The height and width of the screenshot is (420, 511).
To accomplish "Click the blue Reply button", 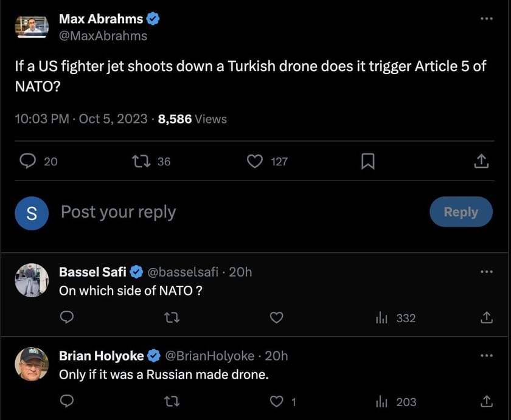I will coord(461,212).
